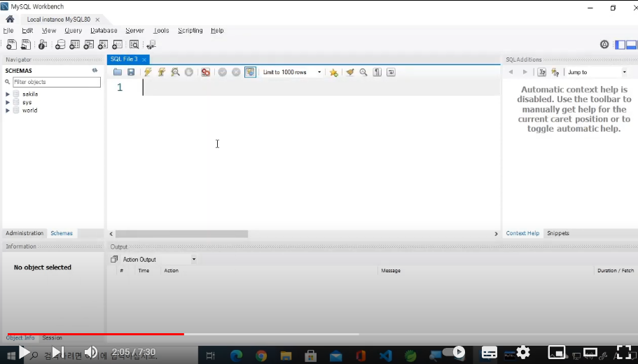Expand the world schema
The width and height of the screenshot is (638, 364).
(8, 110)
